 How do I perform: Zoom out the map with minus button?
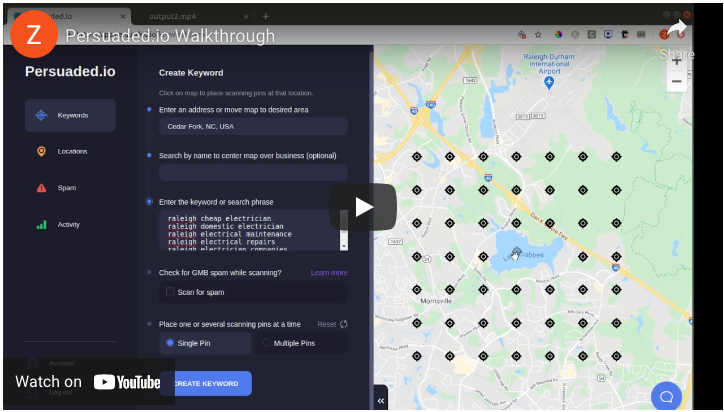click(x=676, y=82)
